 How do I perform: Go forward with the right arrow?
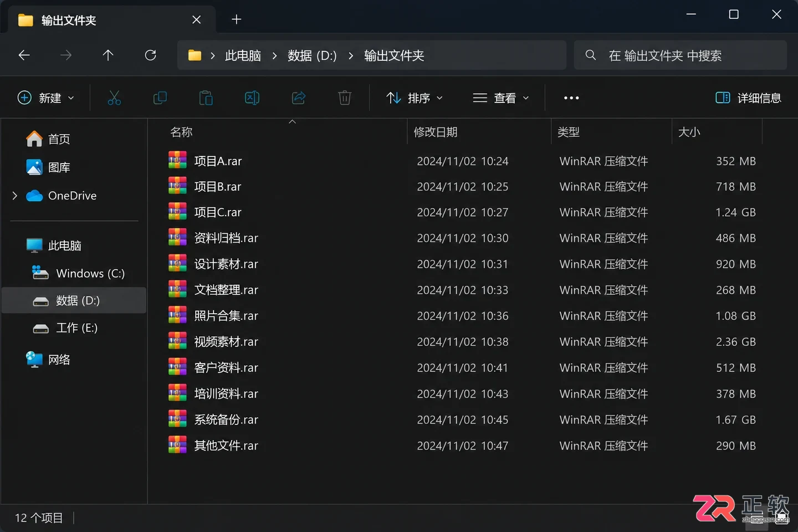tap(66, 55)
